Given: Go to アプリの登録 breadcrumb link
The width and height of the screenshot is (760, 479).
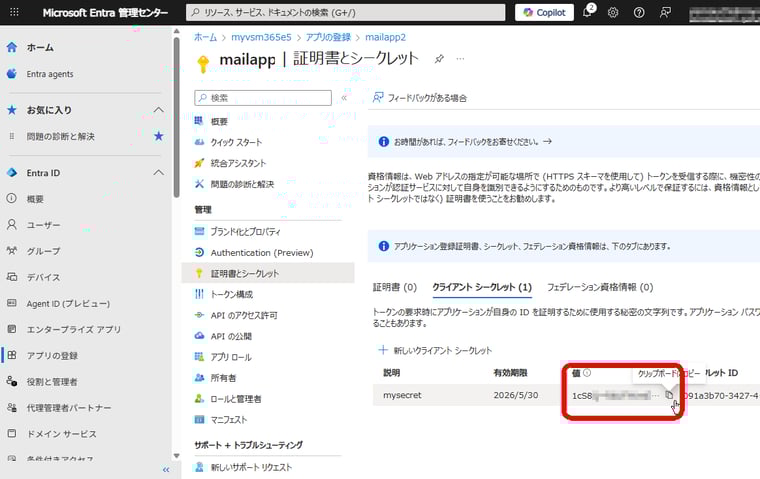Looking at the screenshot, I should point(328,37).
